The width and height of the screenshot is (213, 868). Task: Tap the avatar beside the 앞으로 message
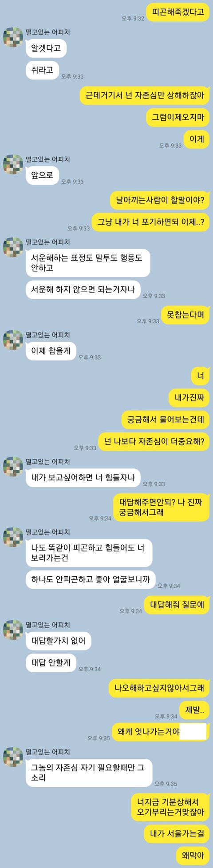(13, 164)
